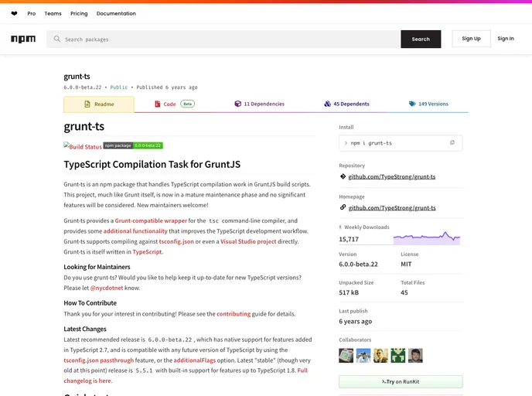Click the Versions tags icon
532x396 pixels.
pos(412,104)
